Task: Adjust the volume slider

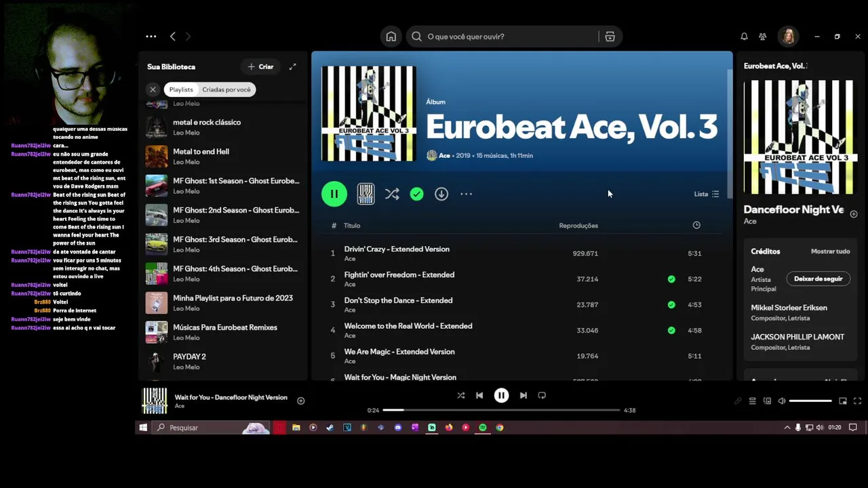Action: 810,401
